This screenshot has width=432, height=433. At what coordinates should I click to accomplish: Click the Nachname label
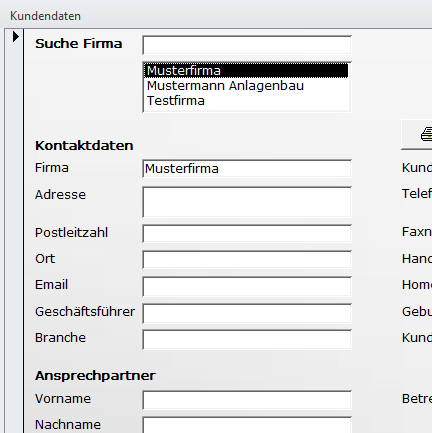click(x=68, y=425)
